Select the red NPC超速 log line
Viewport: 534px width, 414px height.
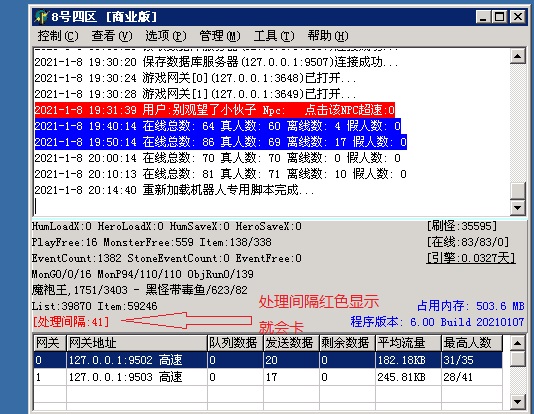coord(215,110)
